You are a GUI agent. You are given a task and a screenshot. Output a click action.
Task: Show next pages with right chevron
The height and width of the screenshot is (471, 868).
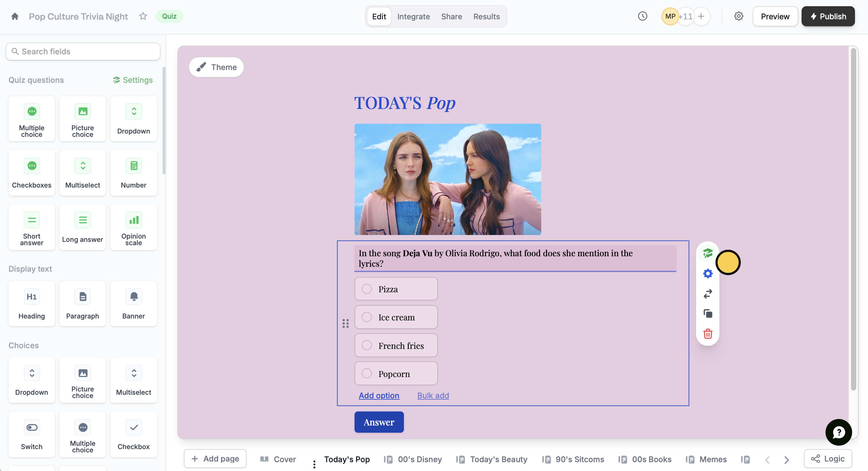[x=787, y=460]
